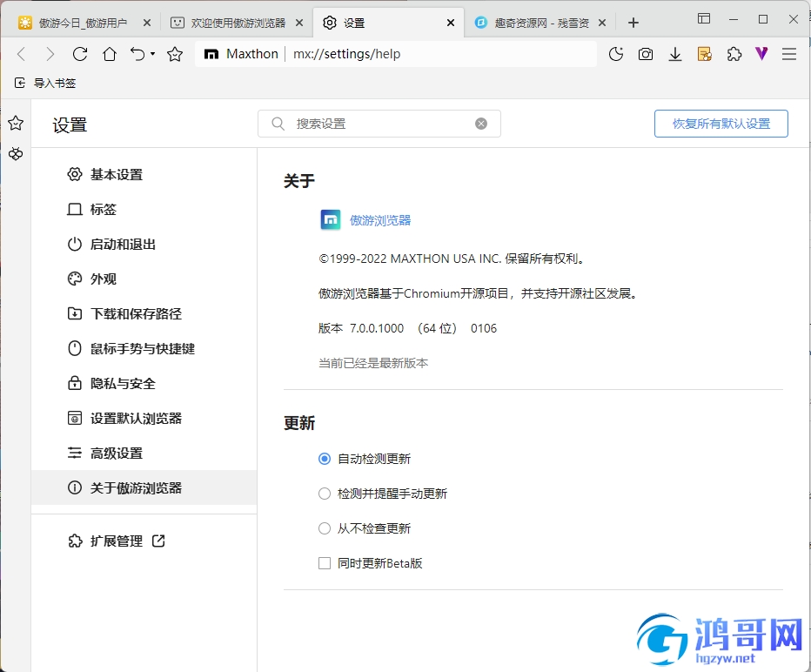This screenshot has width=811, height=672.
Task: Open 扩展管理 in the sidebar
Action: click(116, 541)
